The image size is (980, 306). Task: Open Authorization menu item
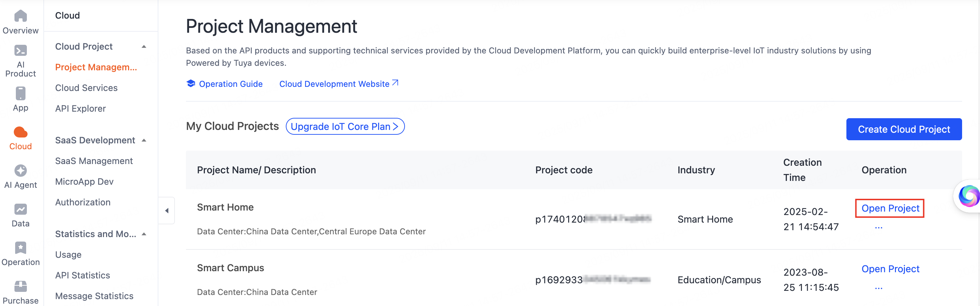pyautogui.click(x=83, y=202)
